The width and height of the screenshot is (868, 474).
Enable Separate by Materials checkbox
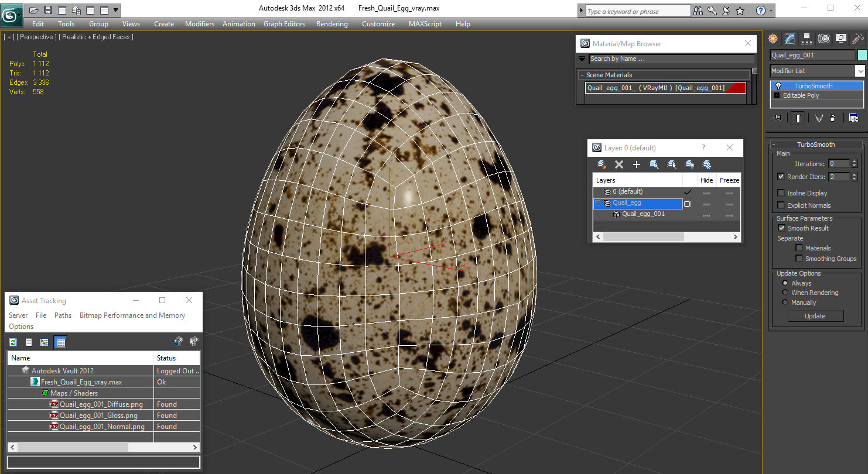799,248
